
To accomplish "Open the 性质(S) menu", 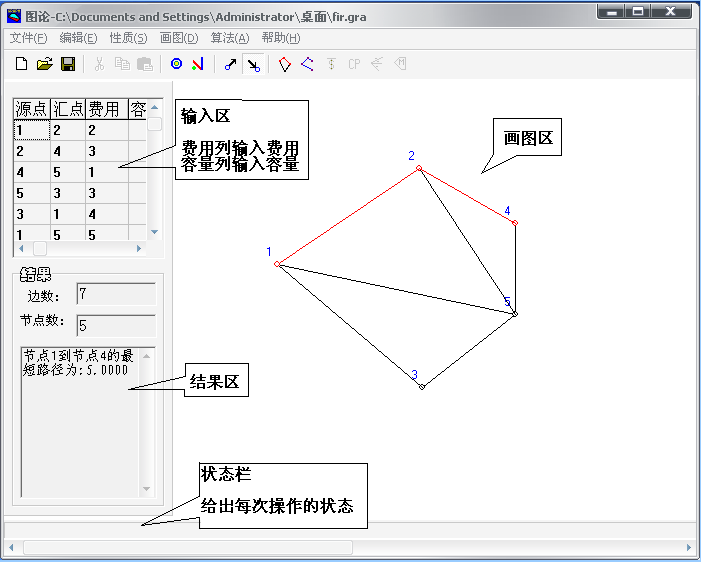I will click(128, 38).
